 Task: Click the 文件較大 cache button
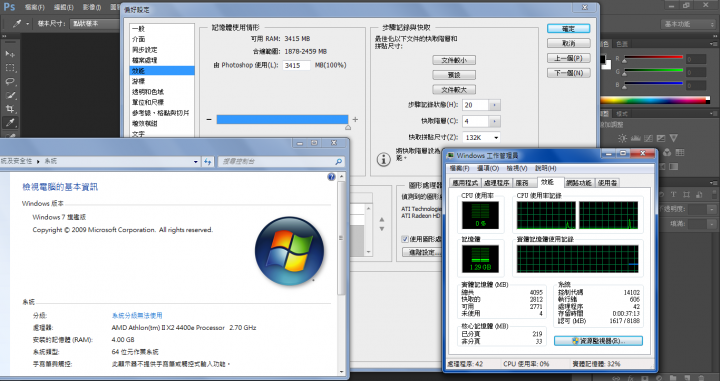pyautogui.click(x=454, y=90)
